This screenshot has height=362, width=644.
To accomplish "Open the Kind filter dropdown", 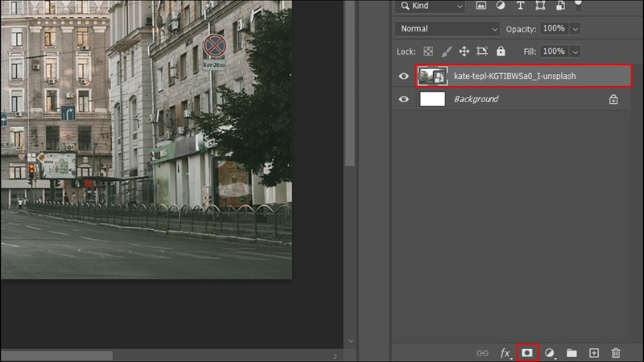I will coord(431,6).
